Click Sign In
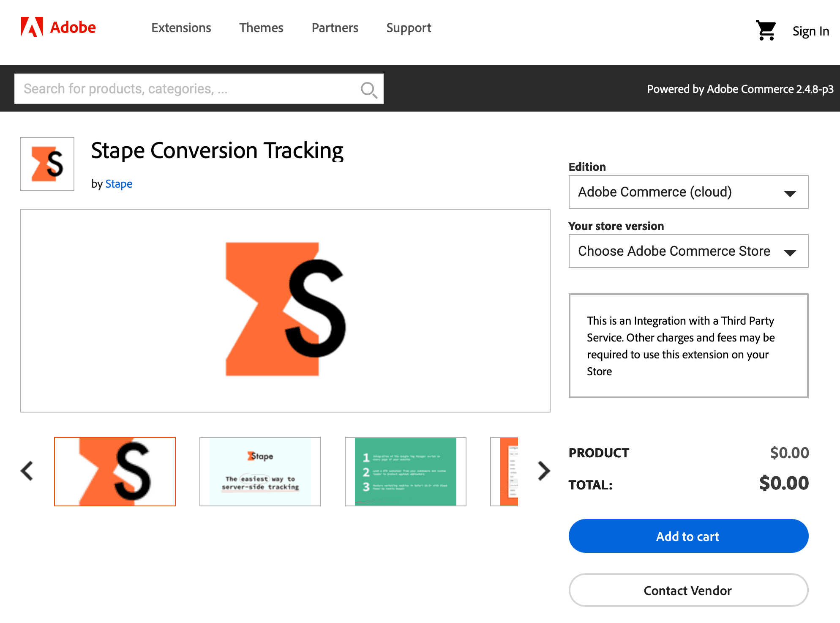Screen dimensions: 840x623 click(810, 31)
